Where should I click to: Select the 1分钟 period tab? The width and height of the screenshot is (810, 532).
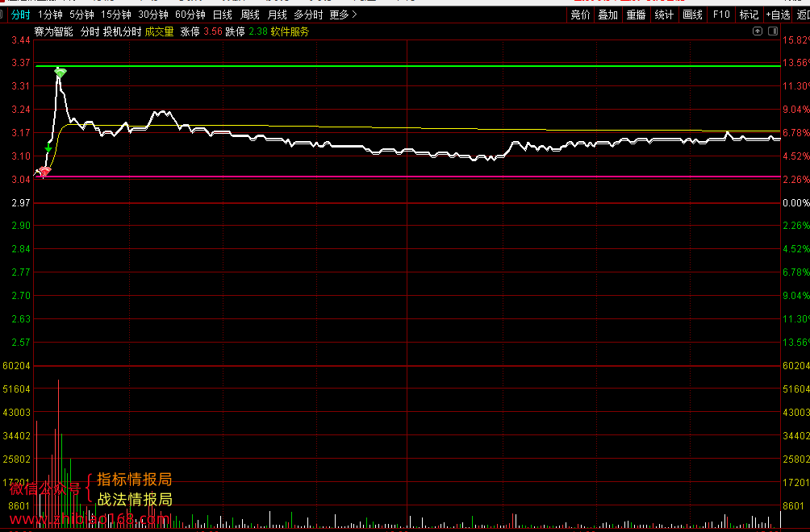[x=50, y=15]
